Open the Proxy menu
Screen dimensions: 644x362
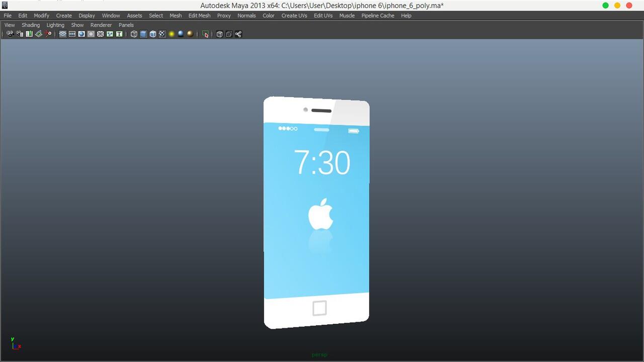(x=224, y=16)
